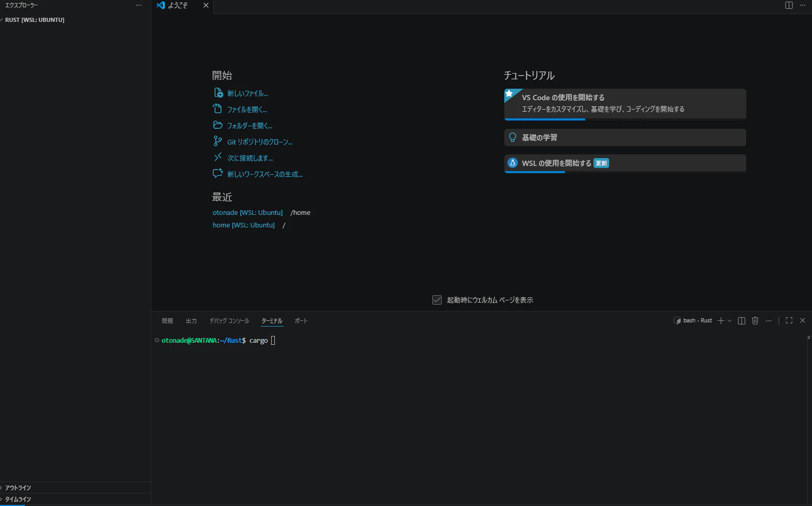Click the エクスプローラー sidebar title

[x=21, y=5]
